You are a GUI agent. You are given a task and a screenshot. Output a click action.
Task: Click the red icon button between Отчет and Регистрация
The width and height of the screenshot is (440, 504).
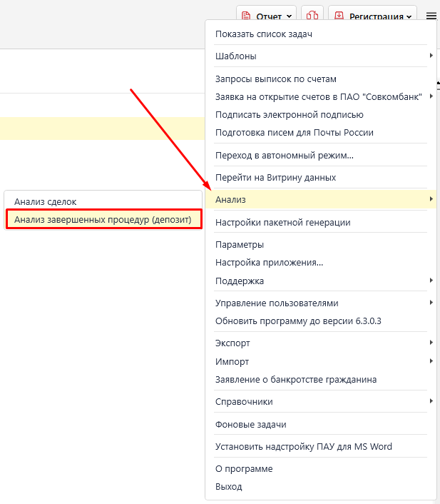pos(312,15)
